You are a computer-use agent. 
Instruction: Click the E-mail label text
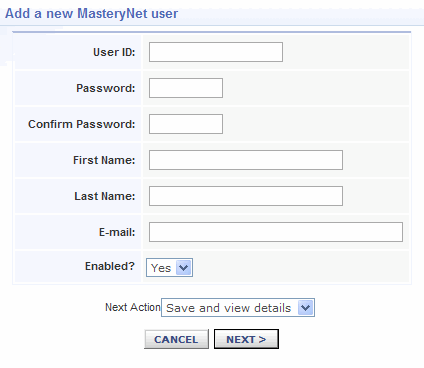pos(117,232)
